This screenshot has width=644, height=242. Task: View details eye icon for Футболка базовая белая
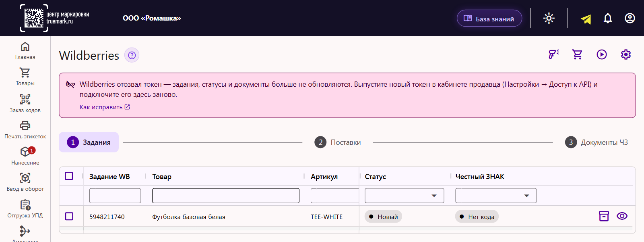click(622, 216)
